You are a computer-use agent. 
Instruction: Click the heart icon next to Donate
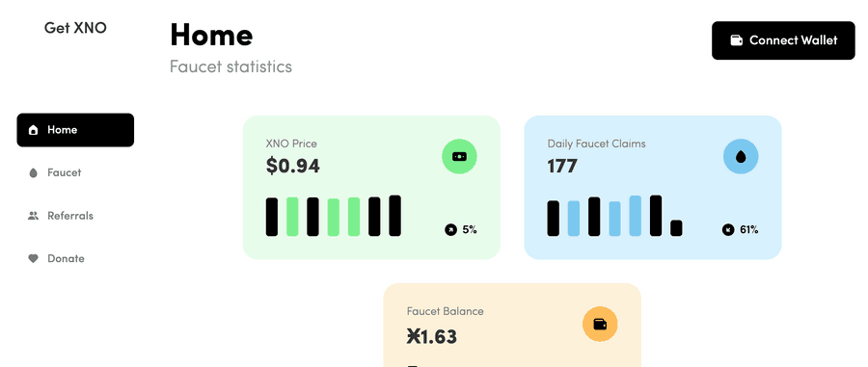(x=33, y=258)
